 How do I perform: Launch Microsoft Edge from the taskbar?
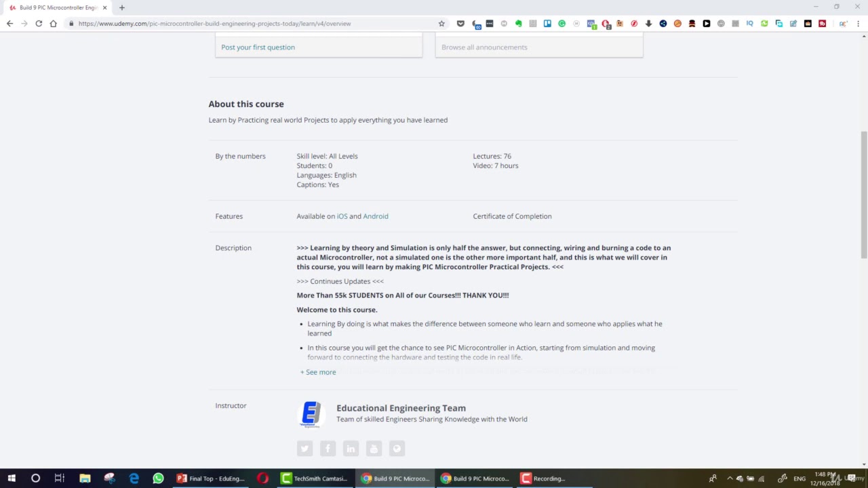[x=134, y=479]
